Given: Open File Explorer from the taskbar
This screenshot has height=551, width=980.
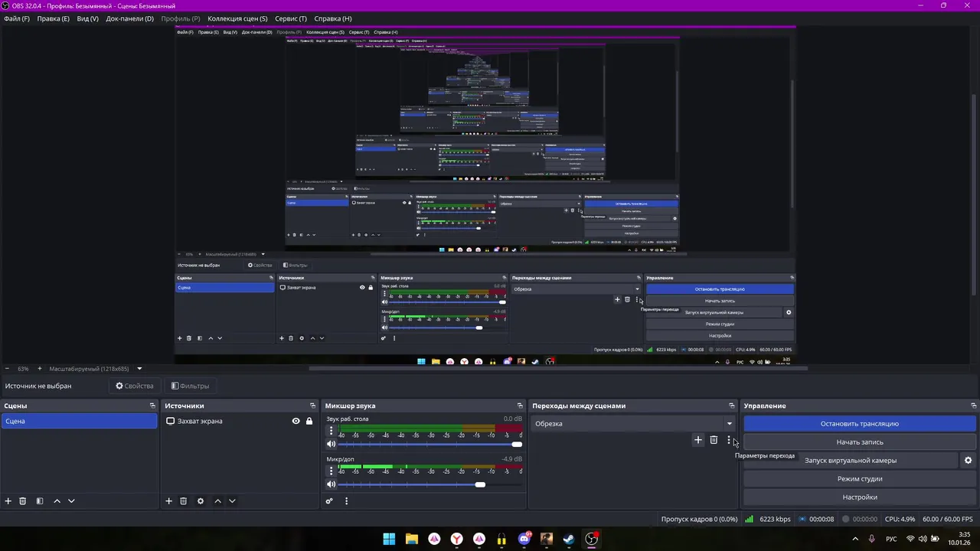Looking at the screenshot, I should (x=412, y=539).
